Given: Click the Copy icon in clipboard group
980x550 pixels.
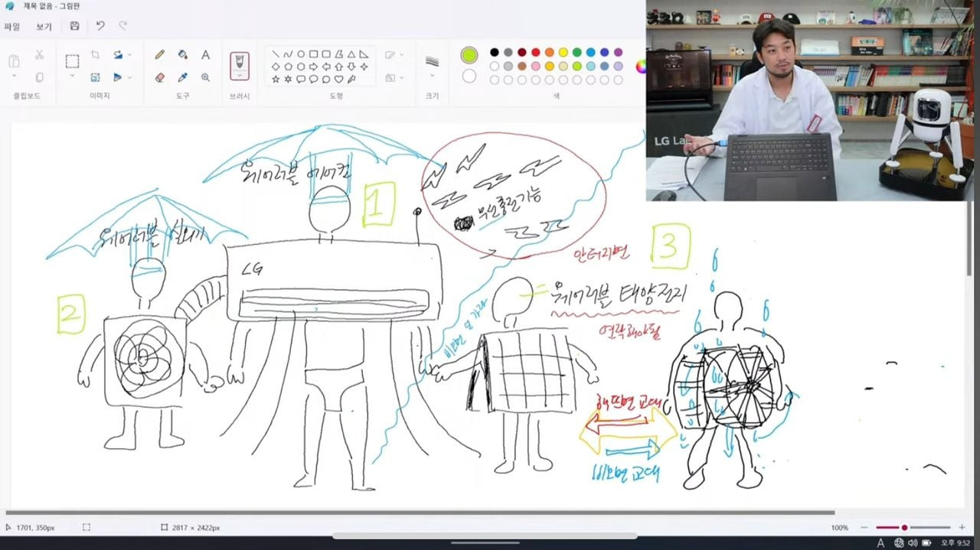Looking at the screenshot, I should click(x=39, y=77).
